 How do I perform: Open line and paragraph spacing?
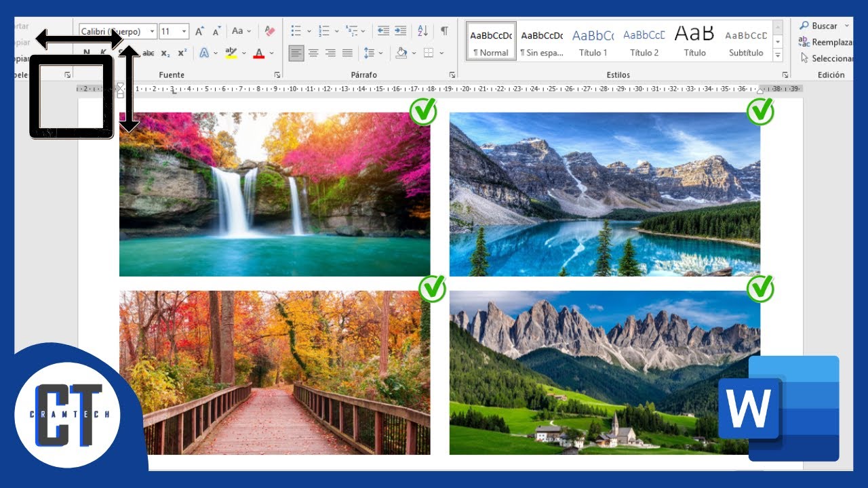pos(369,53)
